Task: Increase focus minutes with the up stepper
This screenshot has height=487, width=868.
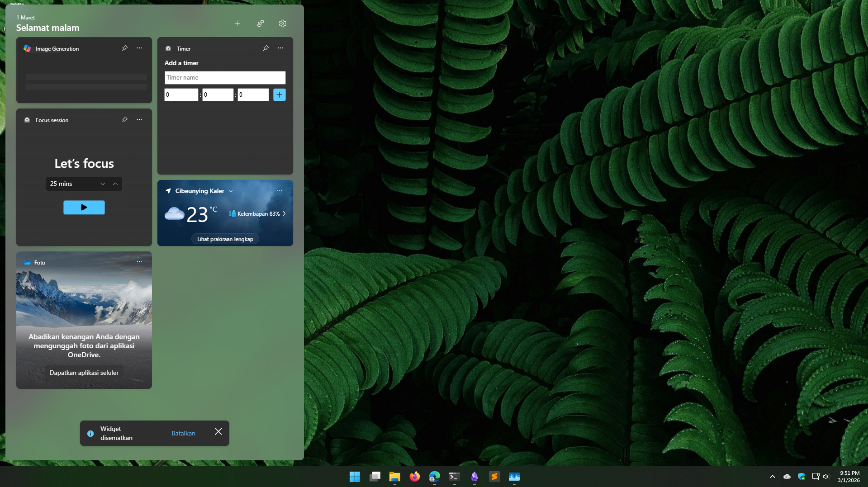Action: [116, 184]
